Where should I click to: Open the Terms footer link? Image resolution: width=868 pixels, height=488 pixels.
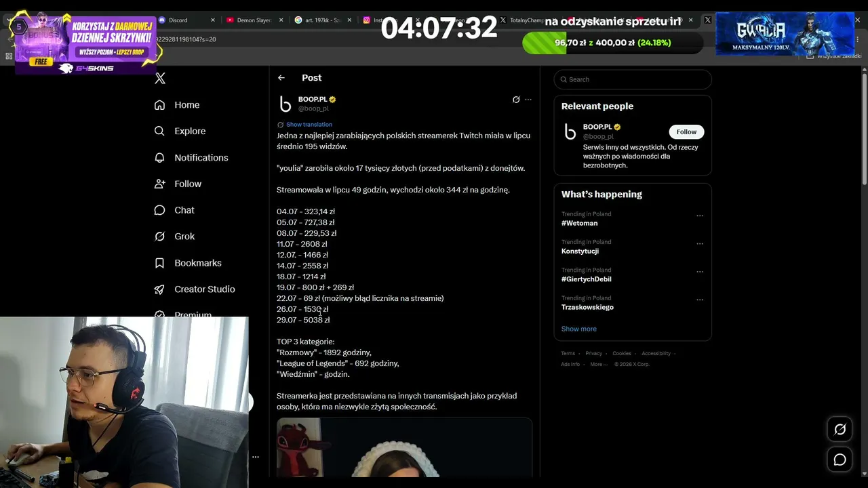pyautogui.click(x=568, y=353)
